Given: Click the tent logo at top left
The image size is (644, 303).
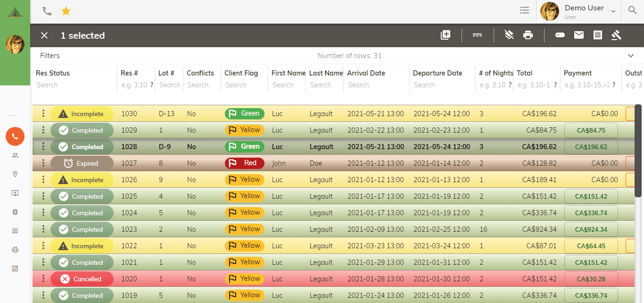Looking at the screenshot, I should tap(15, 12).
